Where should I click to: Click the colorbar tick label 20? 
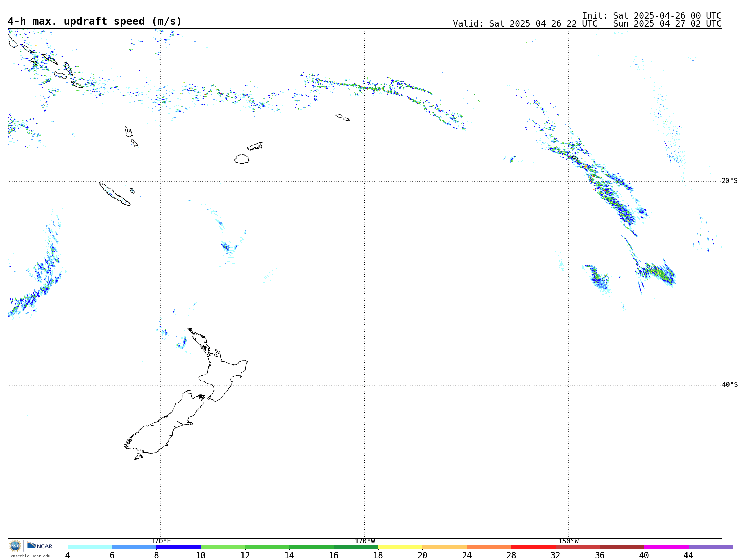pyautogui.click(x=423, y=555)
